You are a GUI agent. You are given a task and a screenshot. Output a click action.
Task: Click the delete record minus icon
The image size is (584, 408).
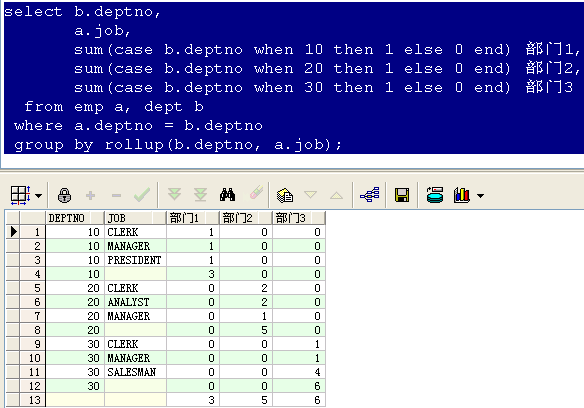(x=116, y=195)
